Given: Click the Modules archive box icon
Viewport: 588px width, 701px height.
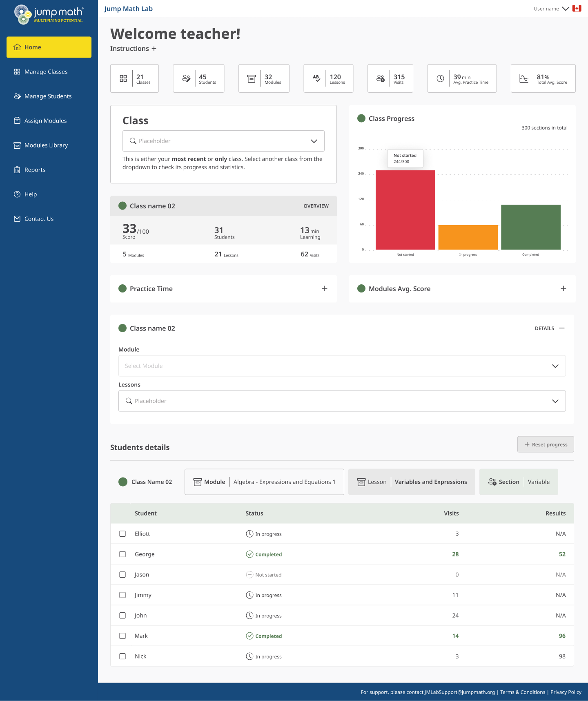Looking at the screenshot, I should [x=252, y=78].
